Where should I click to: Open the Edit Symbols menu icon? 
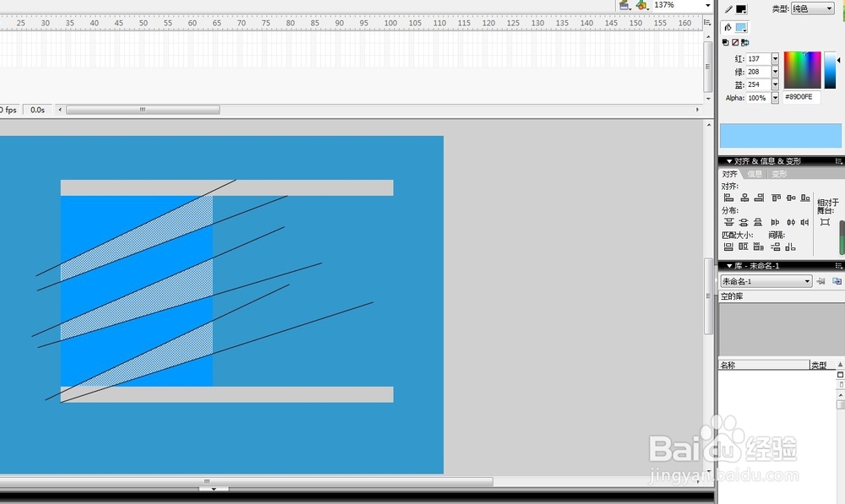point(641,5)
